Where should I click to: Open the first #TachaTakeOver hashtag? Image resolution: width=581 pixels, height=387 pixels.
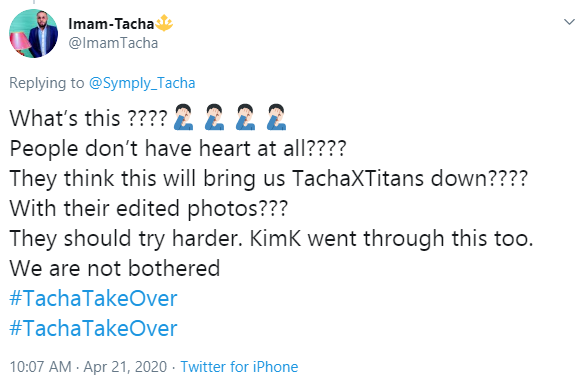[93, 298]
